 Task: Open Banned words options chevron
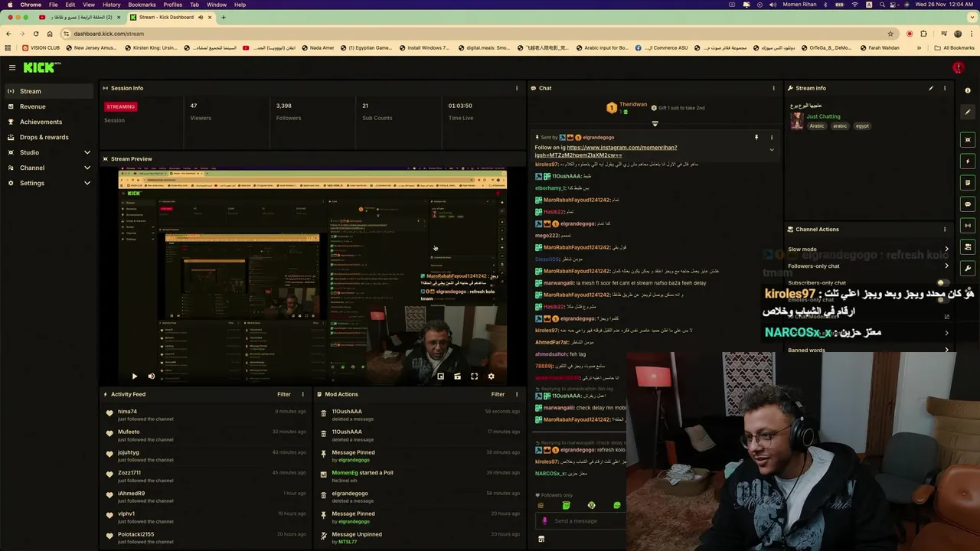[x=946, y=350]
